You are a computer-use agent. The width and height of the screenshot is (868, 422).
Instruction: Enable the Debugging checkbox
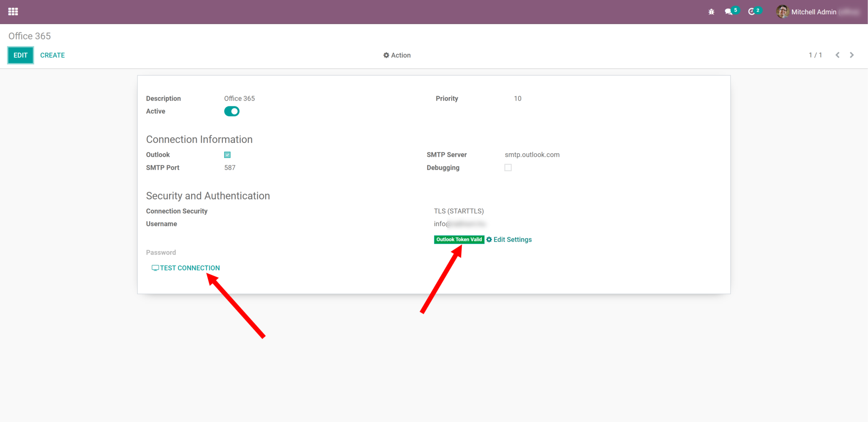pos(508,167)
